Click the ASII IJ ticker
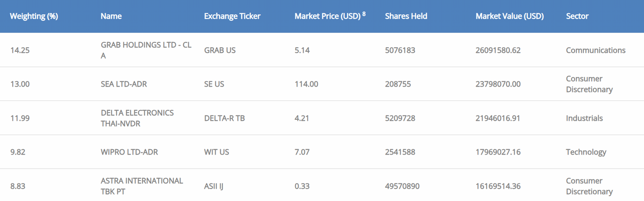Image resolution: width=644 pixels, height=201 pixels. point(214,186)
